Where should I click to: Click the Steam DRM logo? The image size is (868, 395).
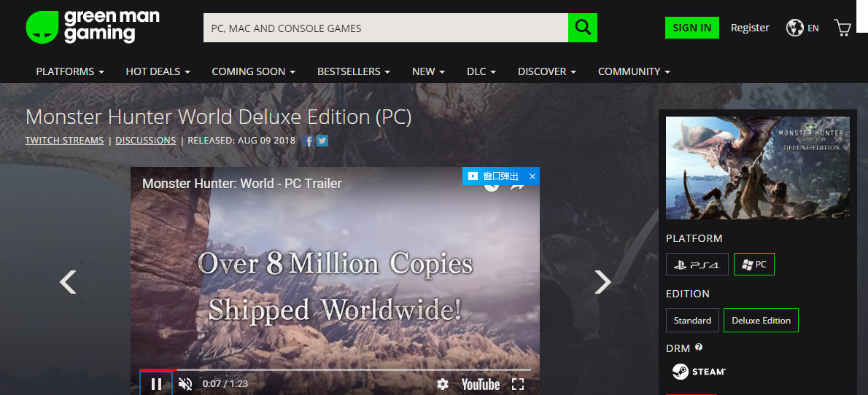point(699,372)
